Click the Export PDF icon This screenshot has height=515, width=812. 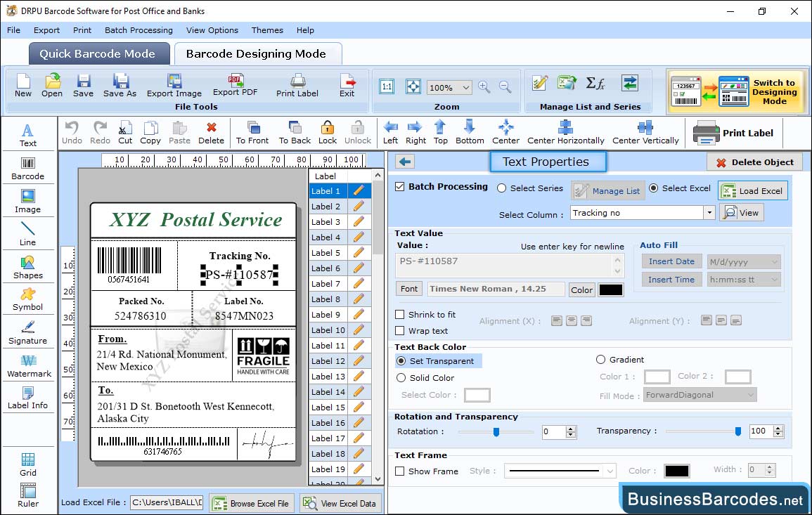click(235, 86)
